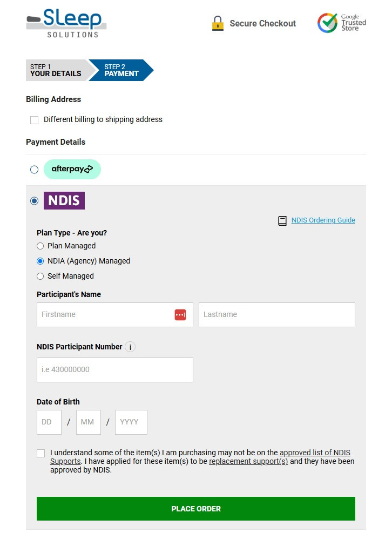The image size is (392, 533).
Task: Click the Lastname input field
Action: click(x=276, y=315)
